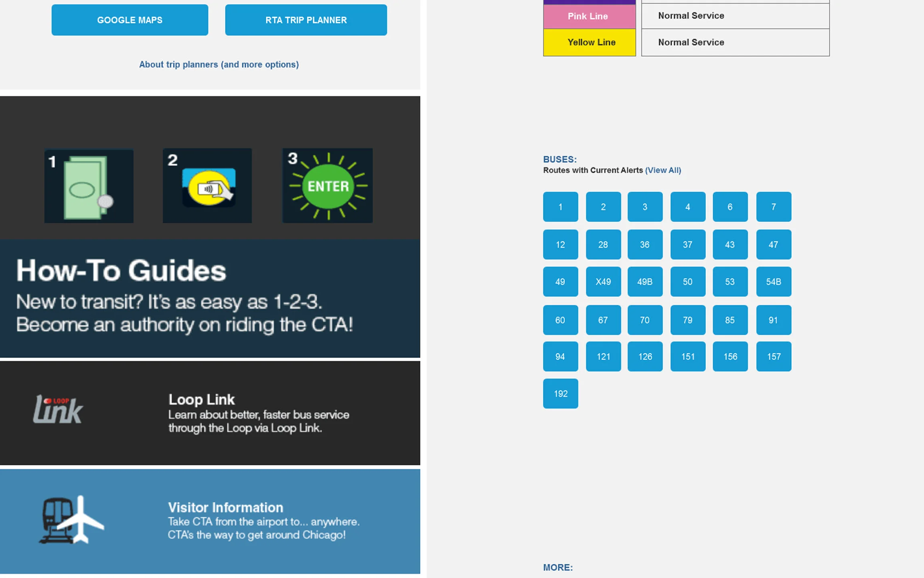Open About trip planners link
Viewport: 924px width, 578px height.
click(x=219, y=65)
